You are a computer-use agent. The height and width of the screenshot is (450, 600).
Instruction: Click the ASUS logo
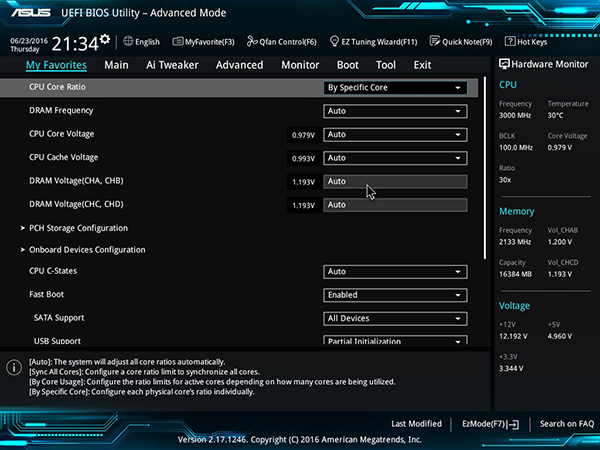click(31, 13)
